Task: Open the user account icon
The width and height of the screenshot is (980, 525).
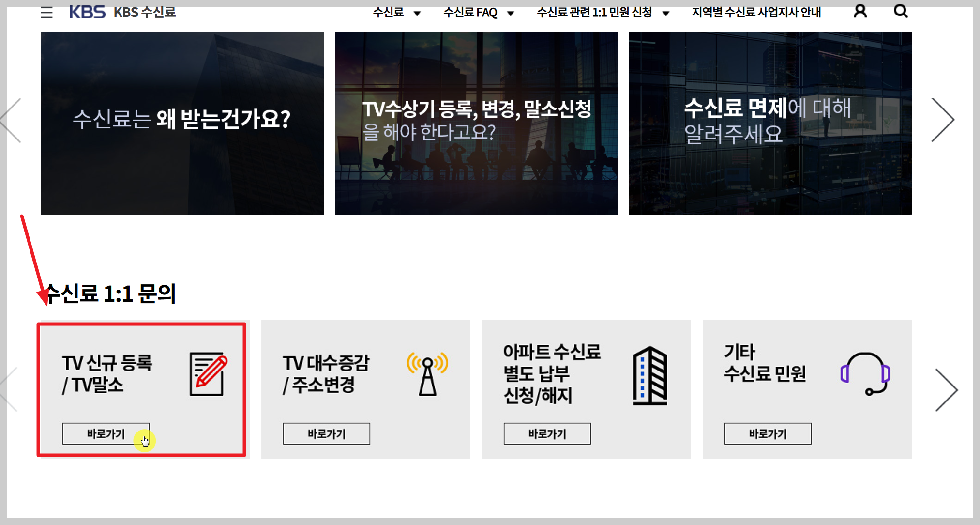Action: pos(860,11)
